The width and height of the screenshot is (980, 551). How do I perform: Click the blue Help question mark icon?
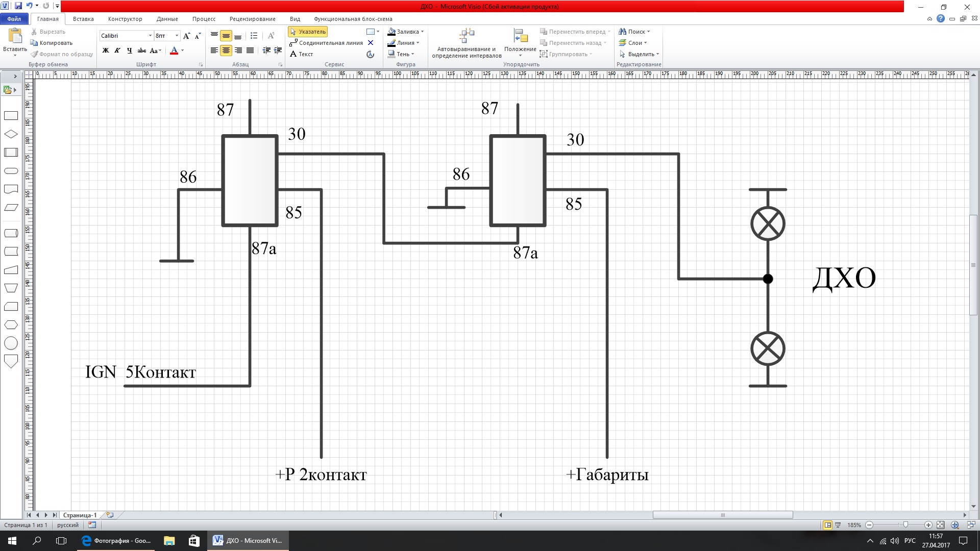pos(941,19)
